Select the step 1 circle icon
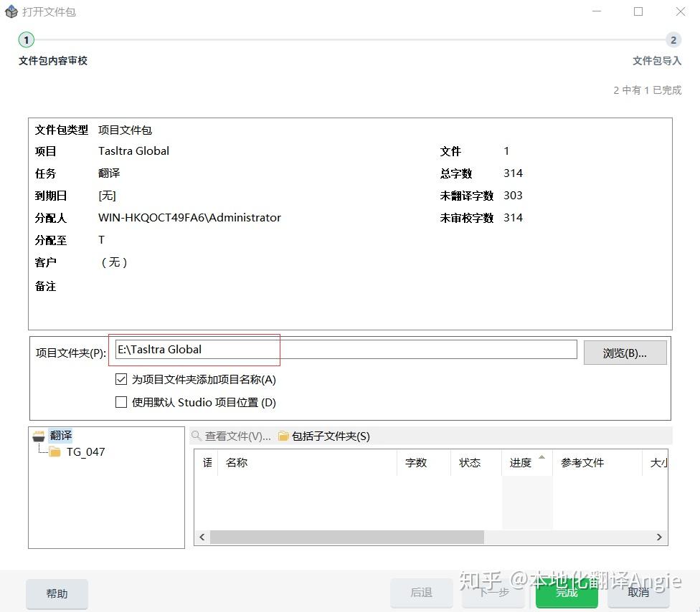The image size is (700, 612). [x=26, y=40]
